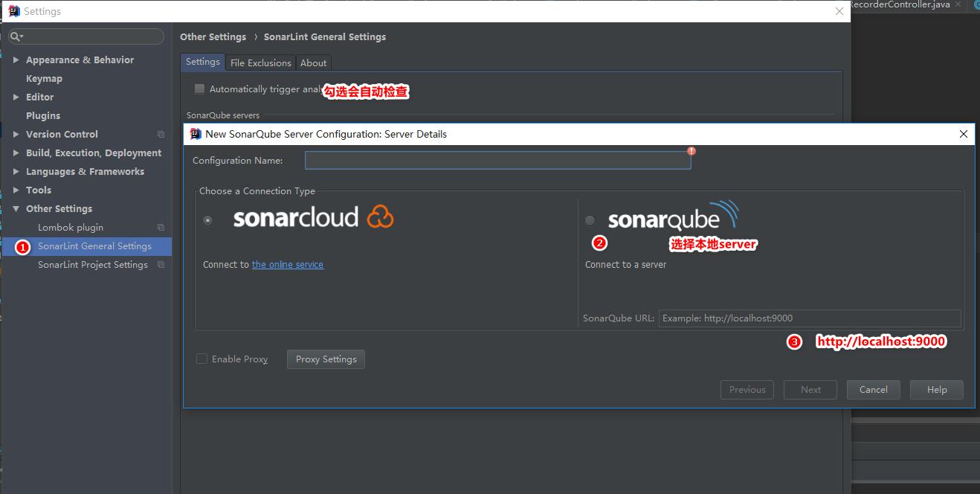The height and width of the screenshot is (494, 980).
Task: Enable Automatically trigger analysis checkbox
Action: 199,89
